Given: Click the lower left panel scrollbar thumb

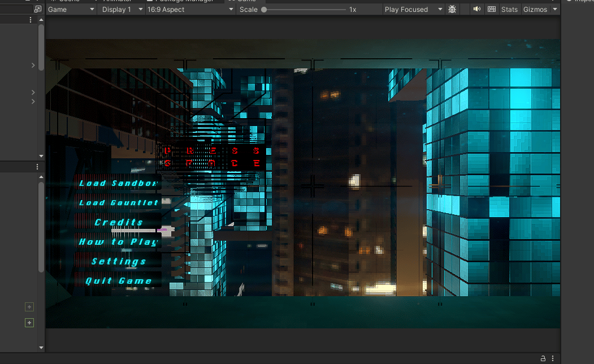Looking at the screenshot, I should point(41,227).
